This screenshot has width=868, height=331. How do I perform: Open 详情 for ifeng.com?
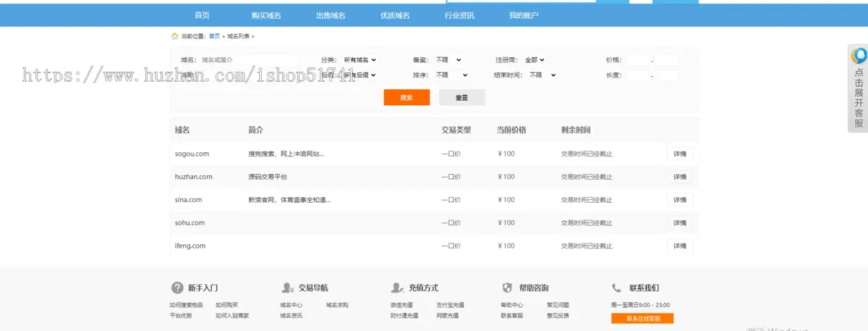click(679, 246)
